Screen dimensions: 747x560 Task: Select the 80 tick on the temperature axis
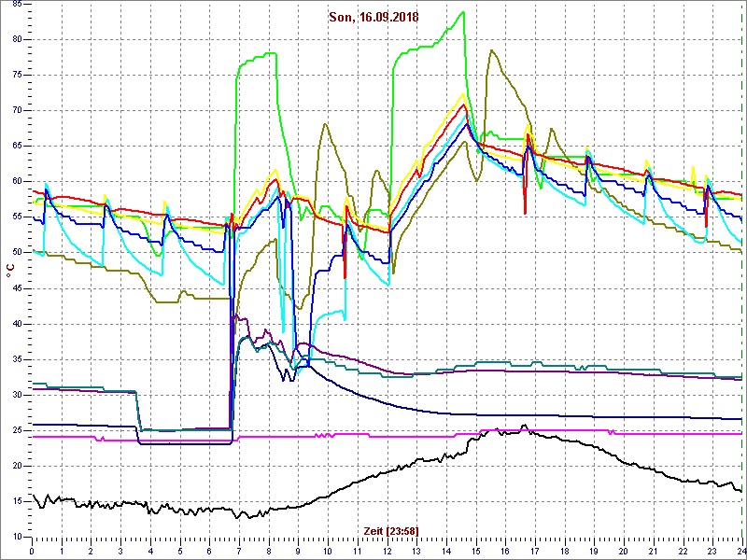click(17, 40)
